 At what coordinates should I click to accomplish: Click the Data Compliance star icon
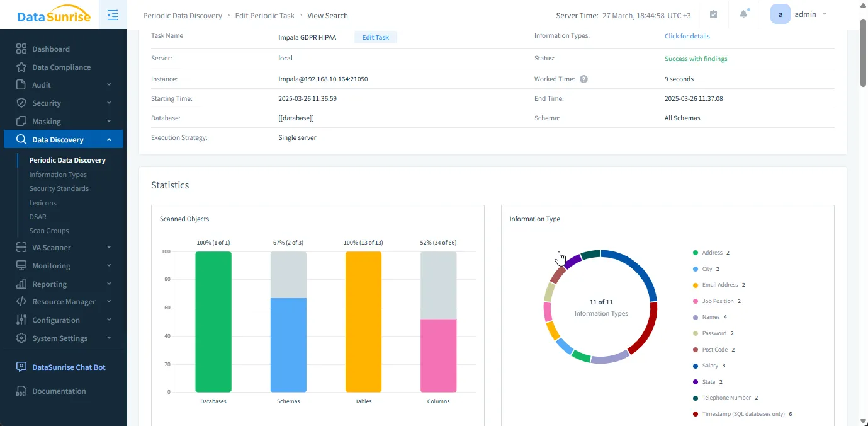pyautogui.click(x=21, y=67)
